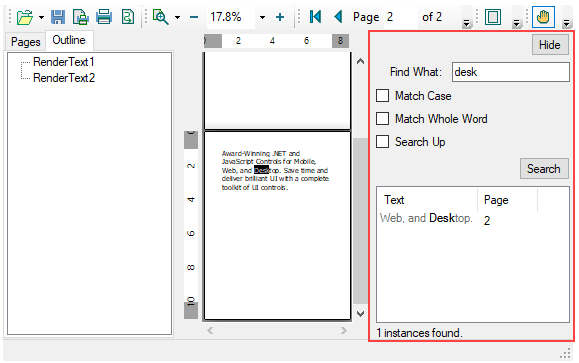
Task: Zoom out with the minus button
Action: pyautogui.click(x=194, y=17)
